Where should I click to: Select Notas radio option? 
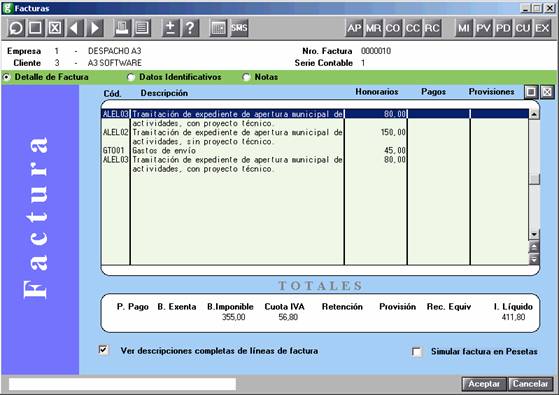[x=246, y=77]
